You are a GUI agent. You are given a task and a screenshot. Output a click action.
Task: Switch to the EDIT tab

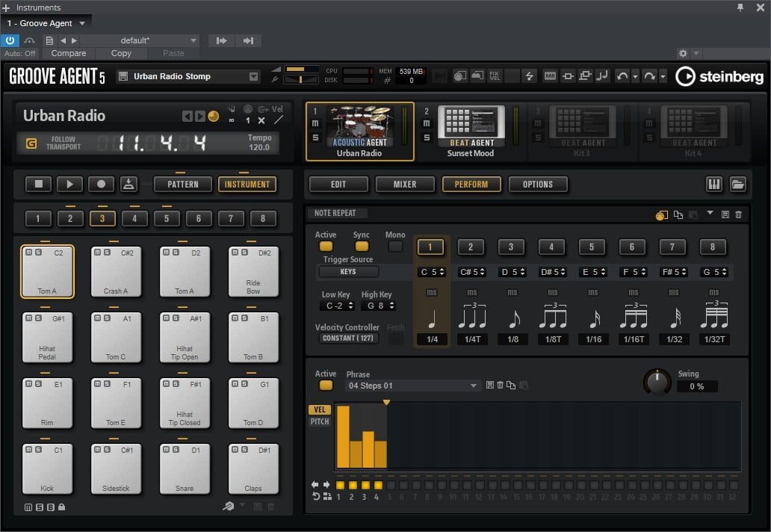(x=338, y=185)
